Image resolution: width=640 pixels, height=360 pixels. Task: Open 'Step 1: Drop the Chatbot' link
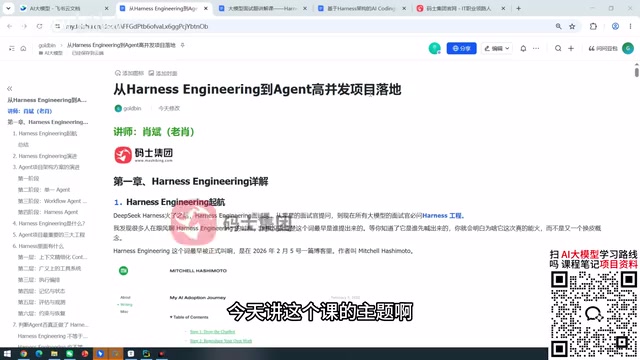(212, 332)
